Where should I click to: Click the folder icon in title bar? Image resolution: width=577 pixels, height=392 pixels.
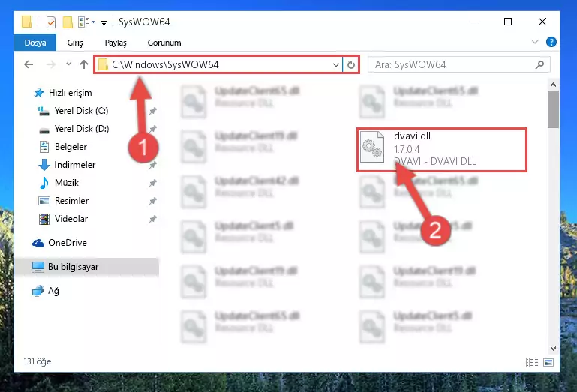click(x=26, y=22)
